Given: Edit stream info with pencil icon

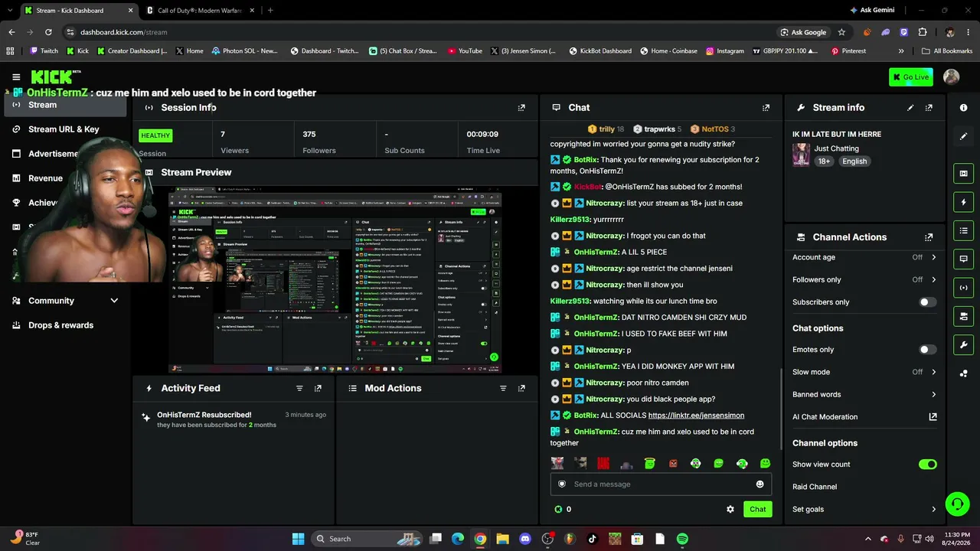Looking at the screenshot, I should tap(910, 108).
